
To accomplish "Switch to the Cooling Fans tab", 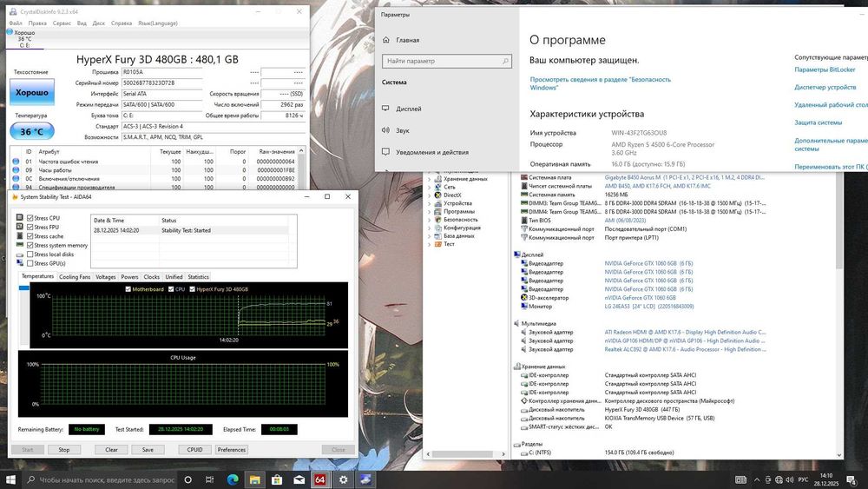I will click(x=75, y=277).
